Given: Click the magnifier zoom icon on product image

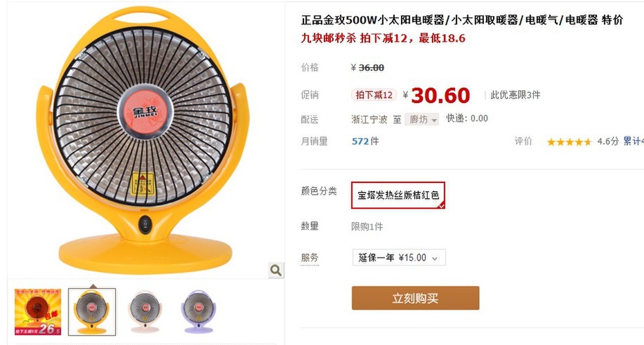Looking at the screenshot, I should [x=276, y=270].
